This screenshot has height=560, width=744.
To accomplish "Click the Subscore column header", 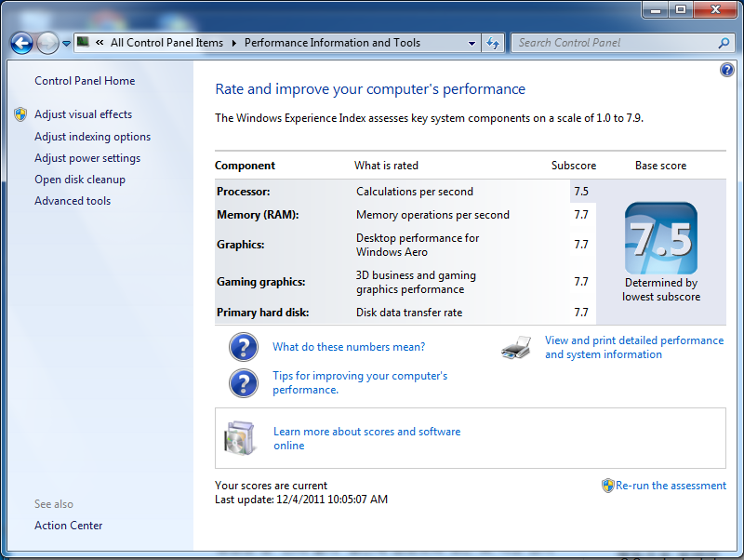I will pos(574,166).
